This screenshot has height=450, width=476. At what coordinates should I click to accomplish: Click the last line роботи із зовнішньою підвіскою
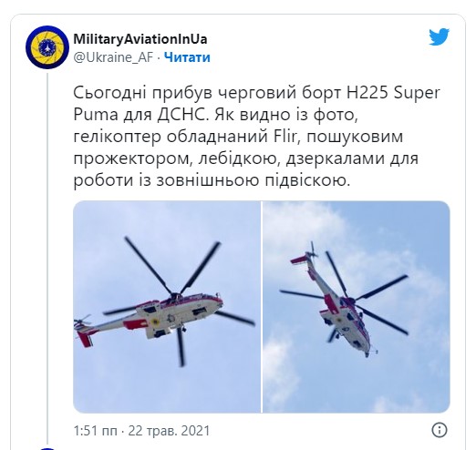[212, 180]
